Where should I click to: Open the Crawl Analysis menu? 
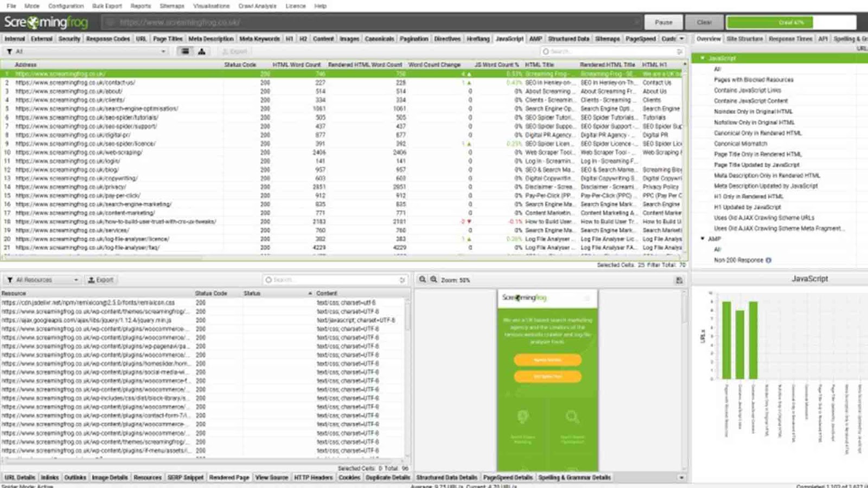pyautogui.click(x=257, y=6)
